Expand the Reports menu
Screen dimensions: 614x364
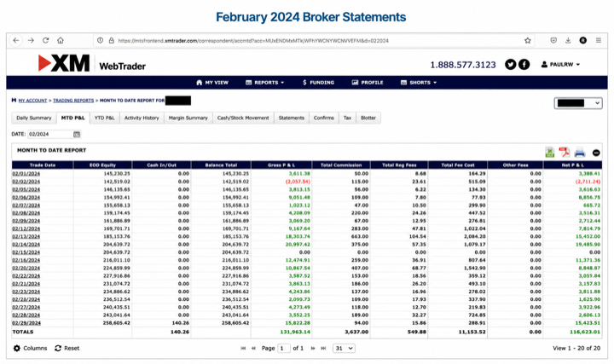tap(264, 83)
